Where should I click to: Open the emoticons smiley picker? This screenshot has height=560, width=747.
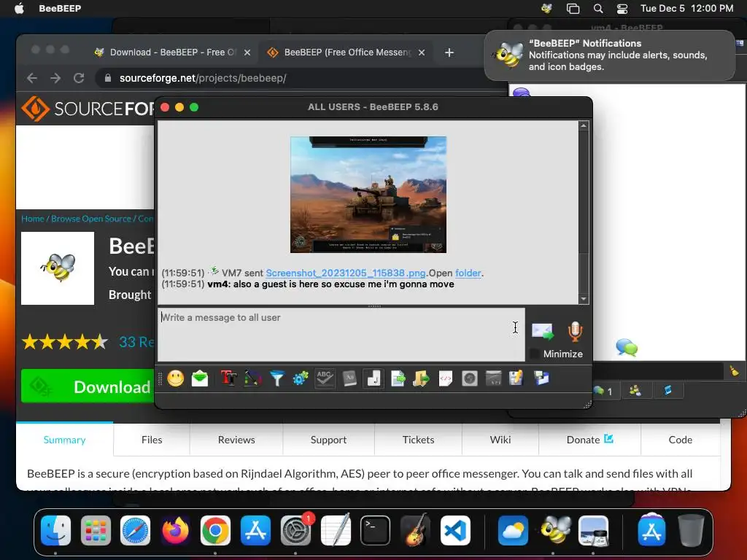click(175, 378)
